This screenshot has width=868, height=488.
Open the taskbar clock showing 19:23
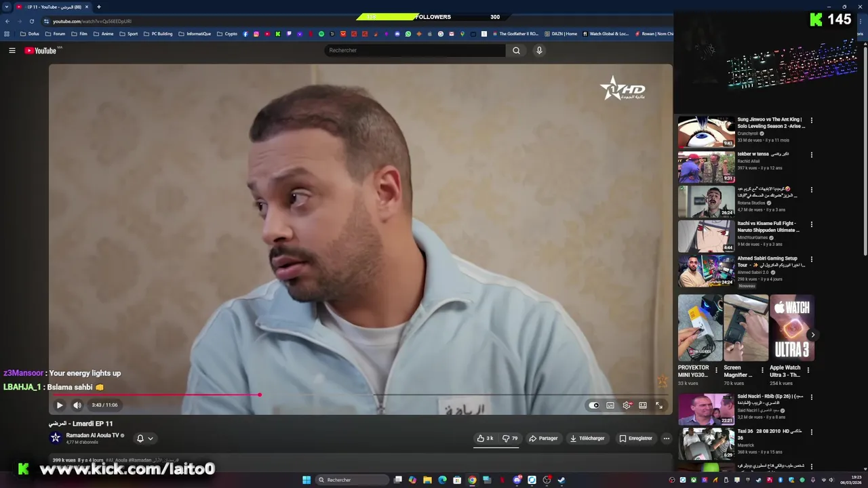pyautogui.click(x=851, y=480)
